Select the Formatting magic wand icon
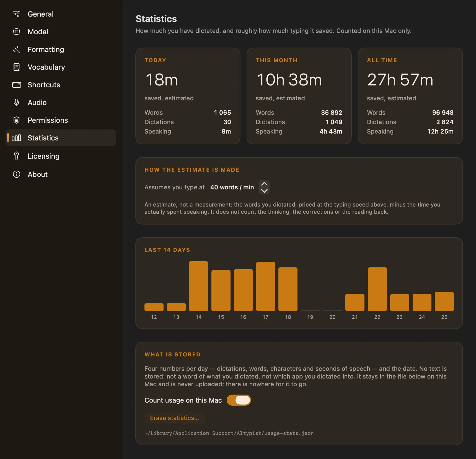The height and width of the screenshot is (459, 476). (17, 49)
